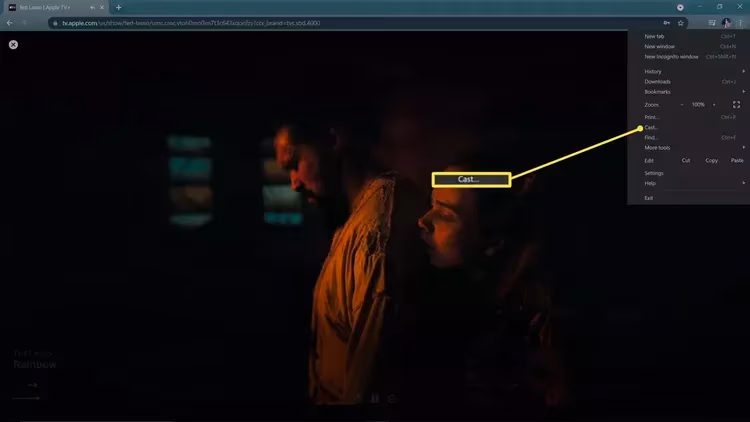Enter fullscreen via zoom row icon
The width and height of the screenshot is (750, 422).
736,105
